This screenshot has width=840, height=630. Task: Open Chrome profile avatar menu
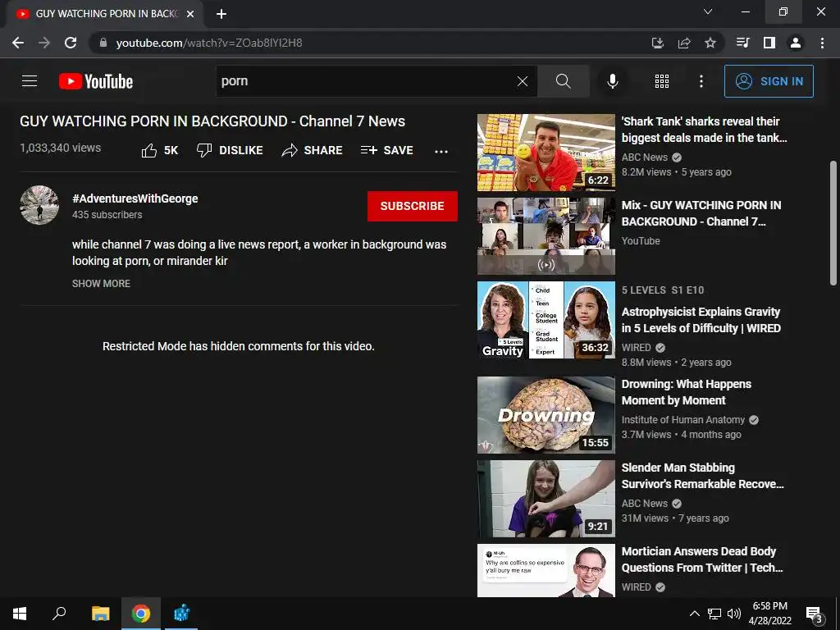pyautogui.click(x=796, y=43)
